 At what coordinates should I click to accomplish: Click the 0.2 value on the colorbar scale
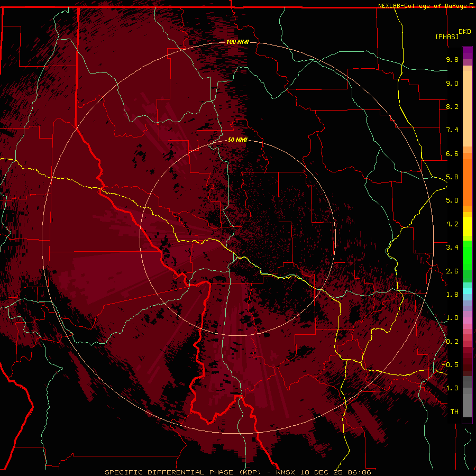click(452, 342)
